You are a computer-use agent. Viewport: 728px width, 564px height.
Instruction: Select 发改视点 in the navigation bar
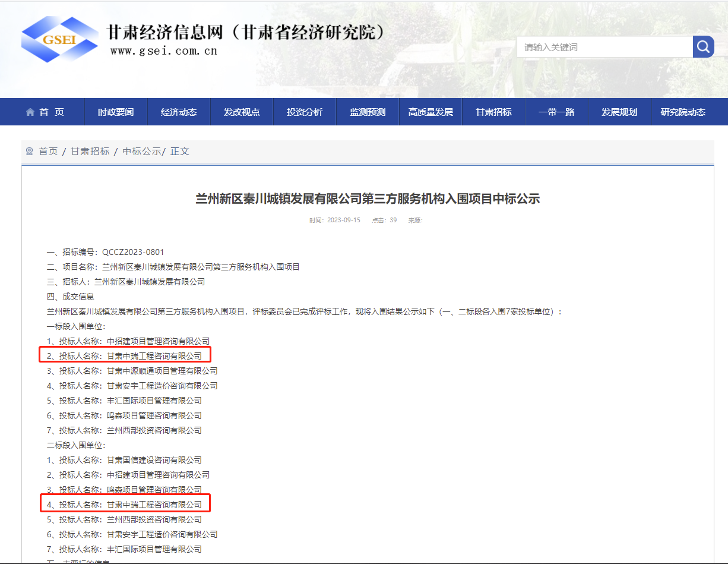[242, 112]
